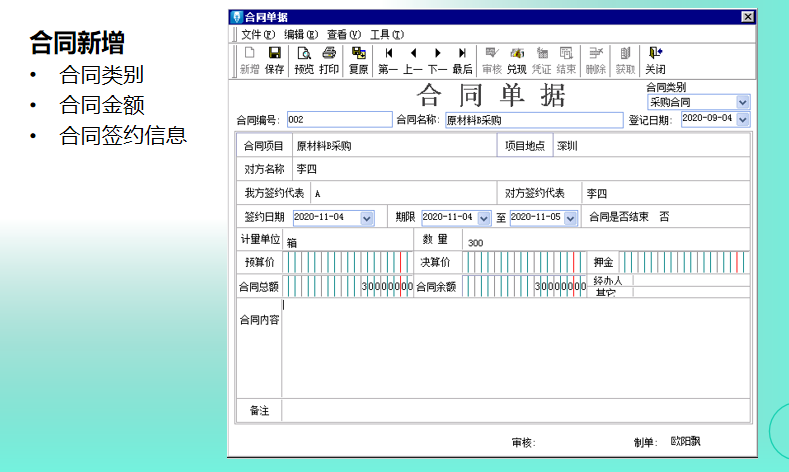Click the 合同编号 field containing 002
Image resolution: width=789 pixels, height=472 pixels.
[340, 120]
